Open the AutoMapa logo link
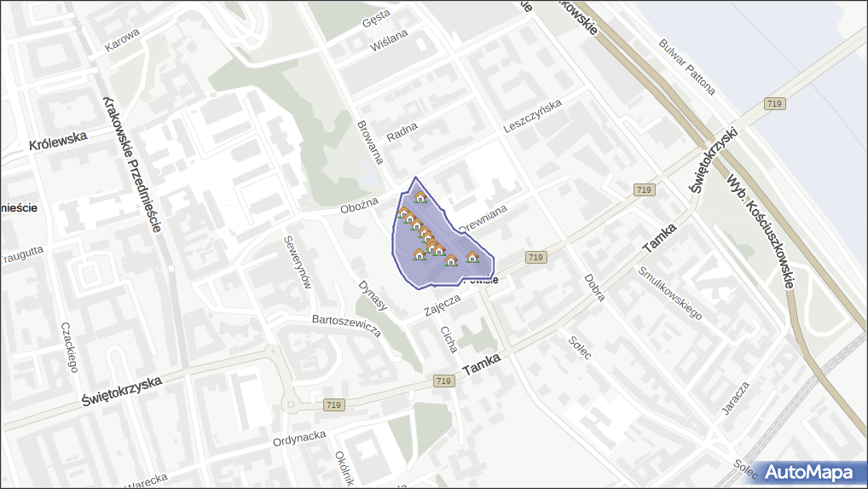Screen dimensions: 868x489 (x=808, y=472)
